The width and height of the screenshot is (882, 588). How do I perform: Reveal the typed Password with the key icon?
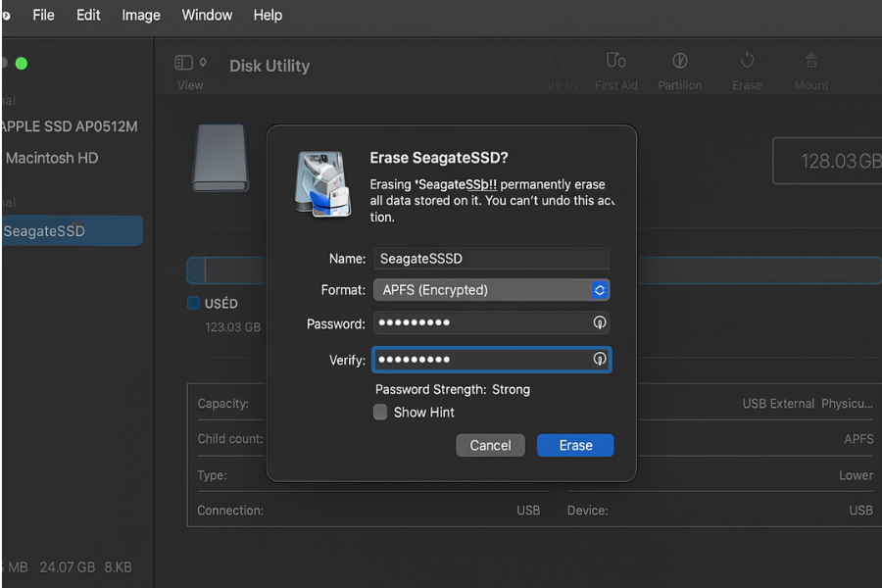(598, 322)
